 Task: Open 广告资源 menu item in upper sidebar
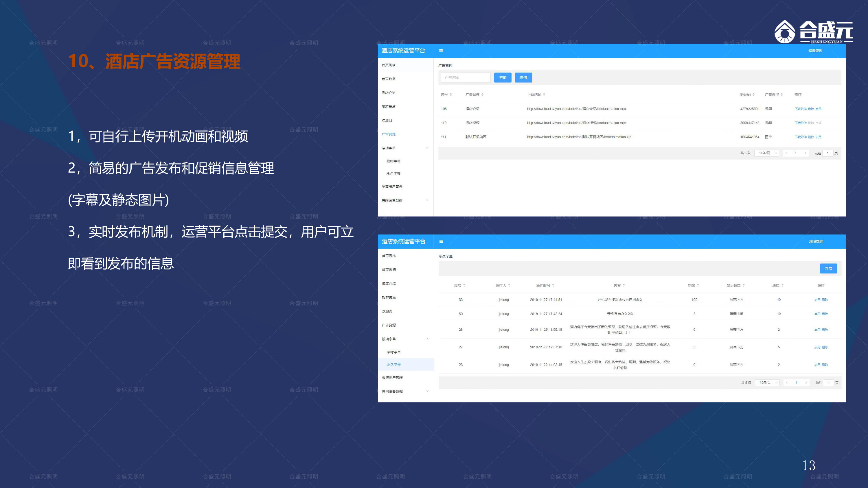coord(389,134)
